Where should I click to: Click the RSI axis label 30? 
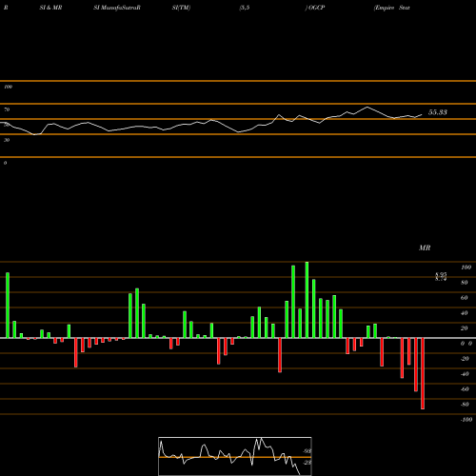coord(7,140)
